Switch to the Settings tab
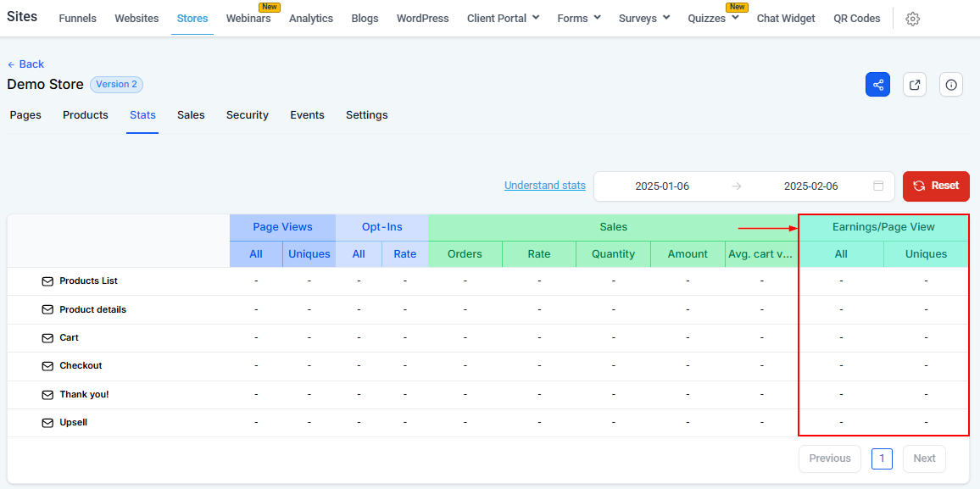The width and height of the screenshot is (980, 489). pos(367,115)
